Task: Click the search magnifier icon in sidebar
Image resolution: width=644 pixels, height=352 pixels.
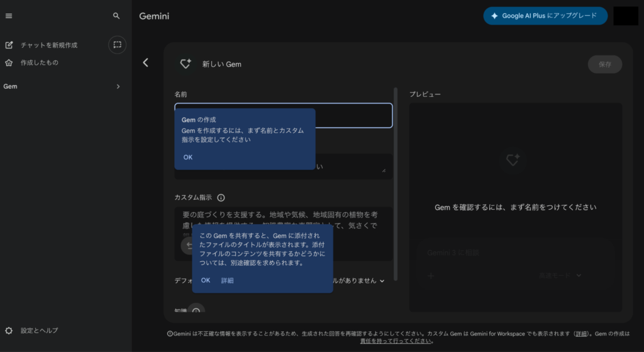Action: pos(116,16)
